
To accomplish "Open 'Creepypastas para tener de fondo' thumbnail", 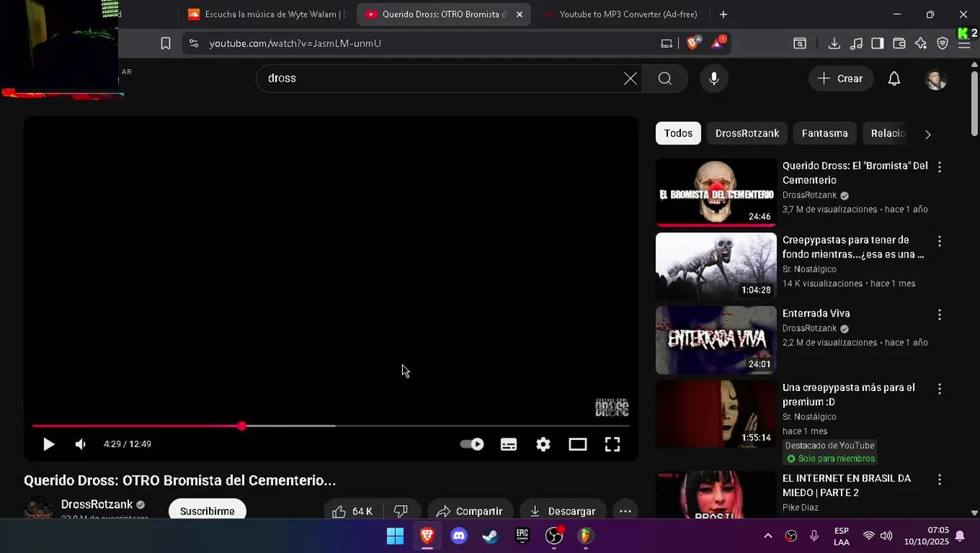I will coord(716,266).
